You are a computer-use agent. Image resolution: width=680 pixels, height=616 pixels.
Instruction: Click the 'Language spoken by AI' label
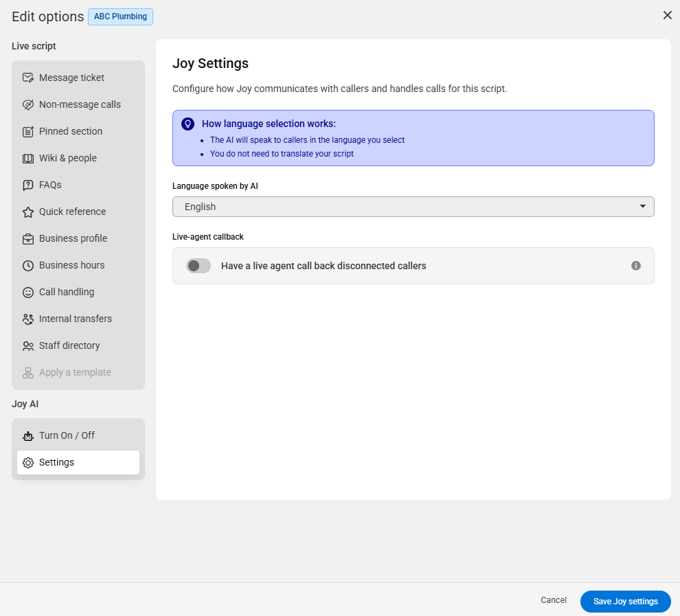tap(215, 186)
